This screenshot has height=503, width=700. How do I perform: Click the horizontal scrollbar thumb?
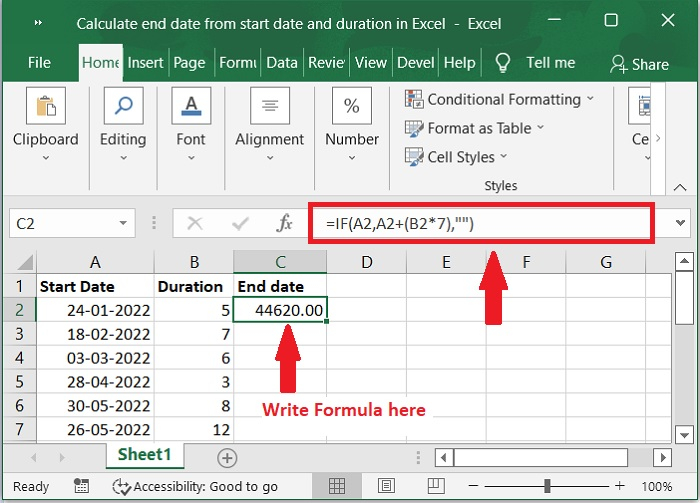coord(541,458)
